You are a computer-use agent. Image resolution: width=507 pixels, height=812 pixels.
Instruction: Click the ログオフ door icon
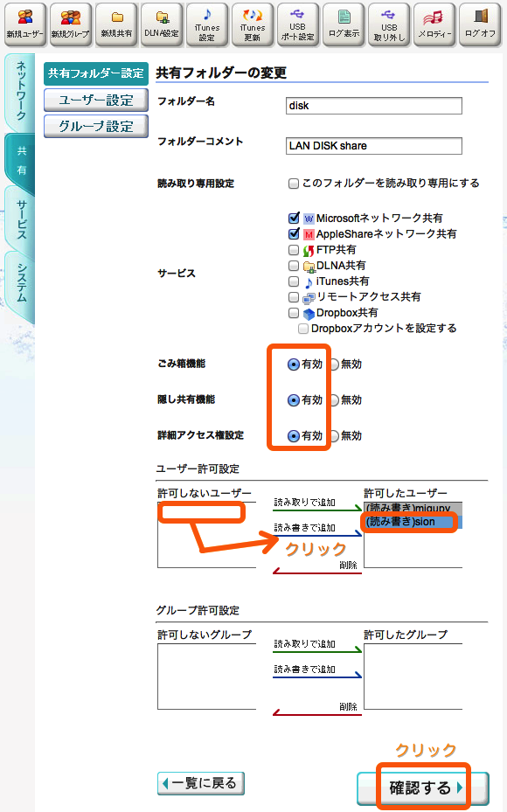[480, 24]
